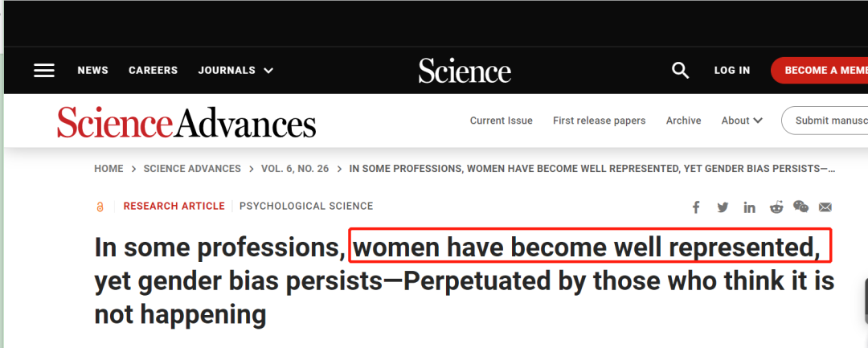Share article on LinkedIn
Viewport: 868px width, 348px height.
tap(749, 207)
